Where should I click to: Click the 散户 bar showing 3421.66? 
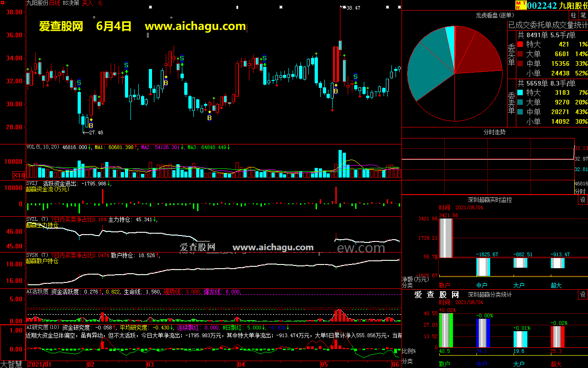pyautogui.click(x=446, y=238)
